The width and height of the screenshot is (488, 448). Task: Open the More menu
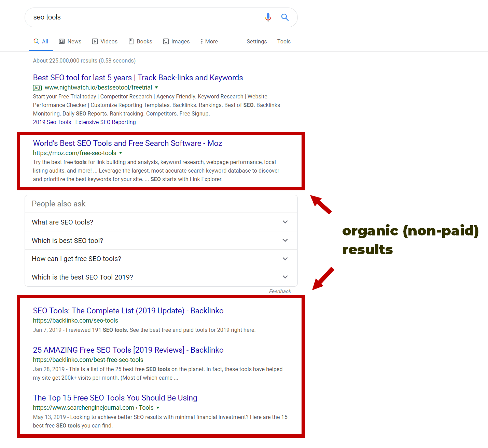pos(209,41)
